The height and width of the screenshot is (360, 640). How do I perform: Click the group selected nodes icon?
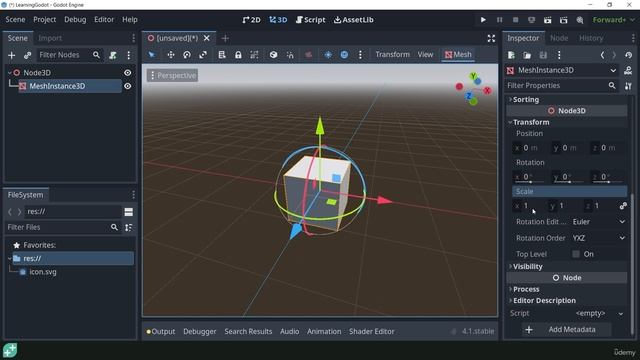click(254, 55)
